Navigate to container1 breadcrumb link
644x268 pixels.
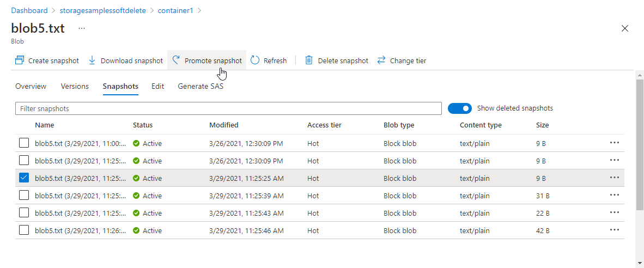tap(175, 10)
